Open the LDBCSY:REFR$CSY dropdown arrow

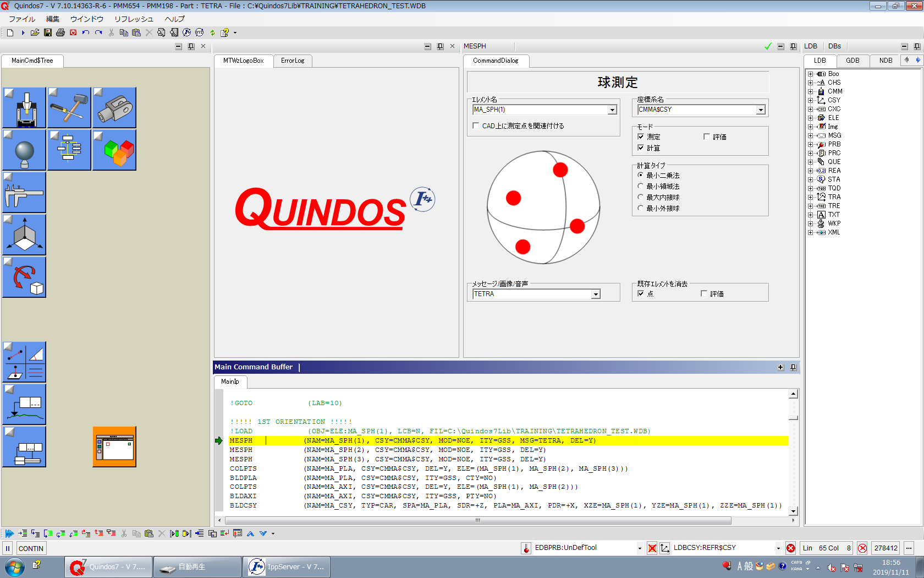coord(778,548)
